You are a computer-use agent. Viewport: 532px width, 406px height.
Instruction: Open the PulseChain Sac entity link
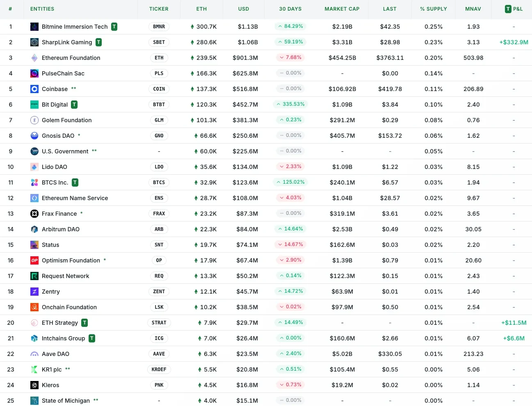point(63,73)
